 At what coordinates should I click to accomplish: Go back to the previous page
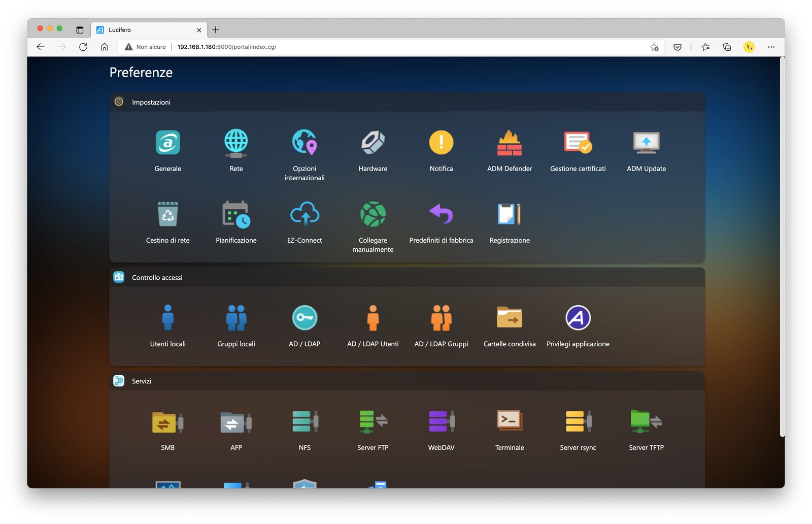click(41, 47)
